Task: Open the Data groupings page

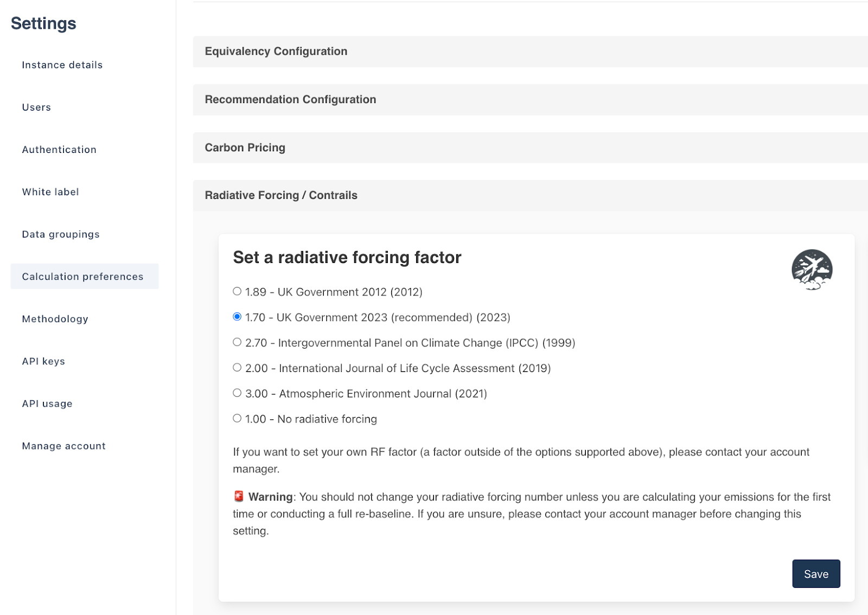Action: pyautogui.click(x=61, y=234)
